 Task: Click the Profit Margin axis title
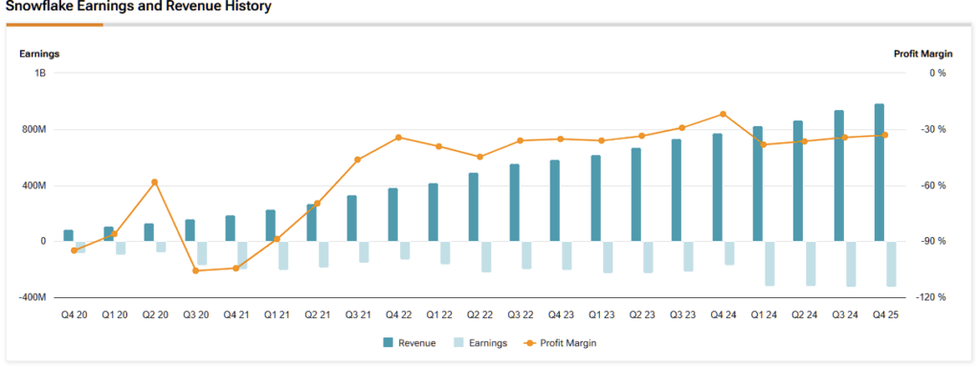(x=924, y=54)
